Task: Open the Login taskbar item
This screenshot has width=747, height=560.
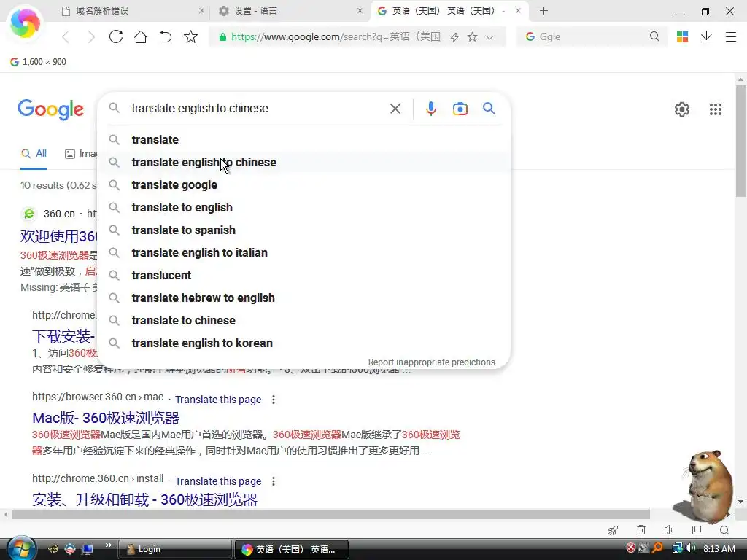Action: [174, 549]
